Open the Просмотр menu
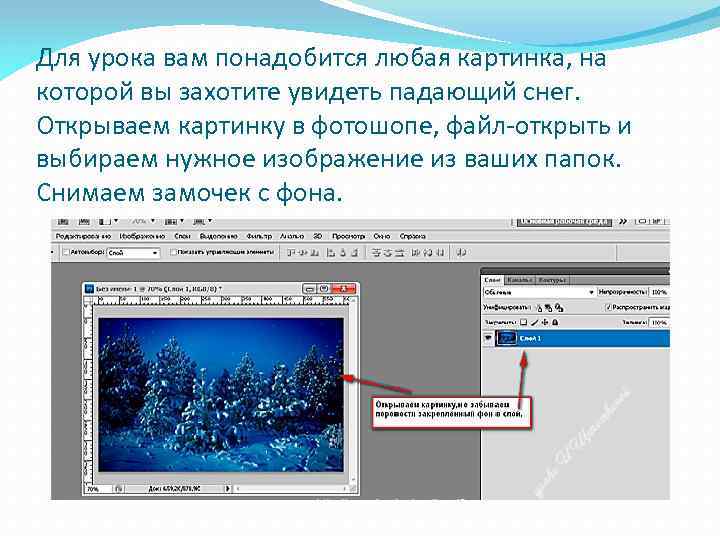The width and height of the screenshot is (720, 540). tap(349, 236)
